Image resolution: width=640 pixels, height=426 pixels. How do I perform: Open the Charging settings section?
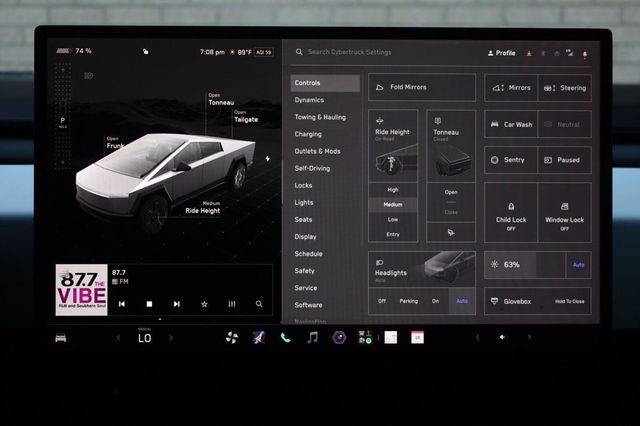click(308, 134)
